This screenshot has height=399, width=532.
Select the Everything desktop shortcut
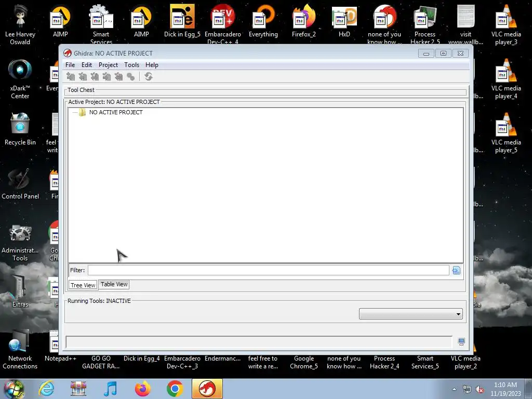pyautogui.click(x=263, y=21)
